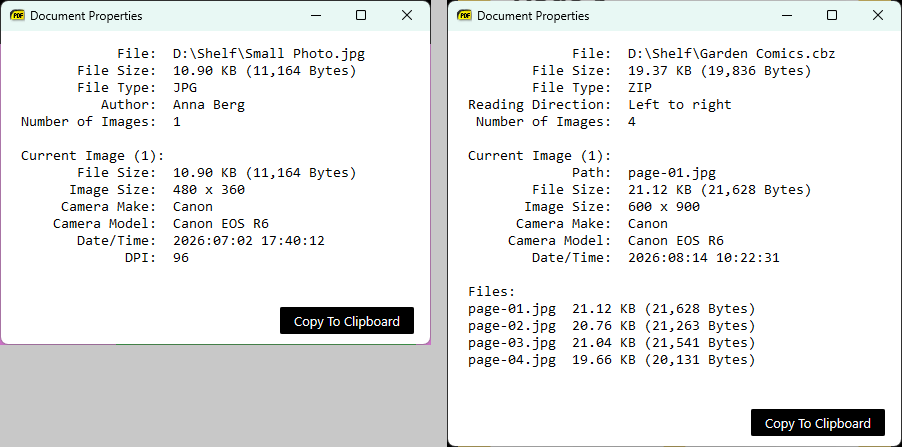
Task: Click the PDF app icon in Small Photo window
Action: [x=17, y=16]
